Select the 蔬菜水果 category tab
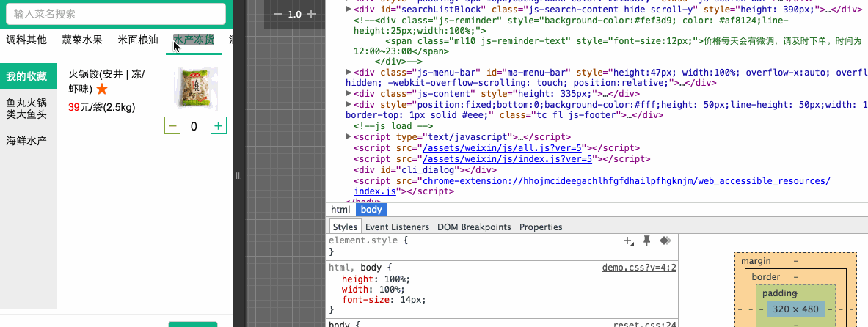The image size is (868, 327). coord(82,40)
